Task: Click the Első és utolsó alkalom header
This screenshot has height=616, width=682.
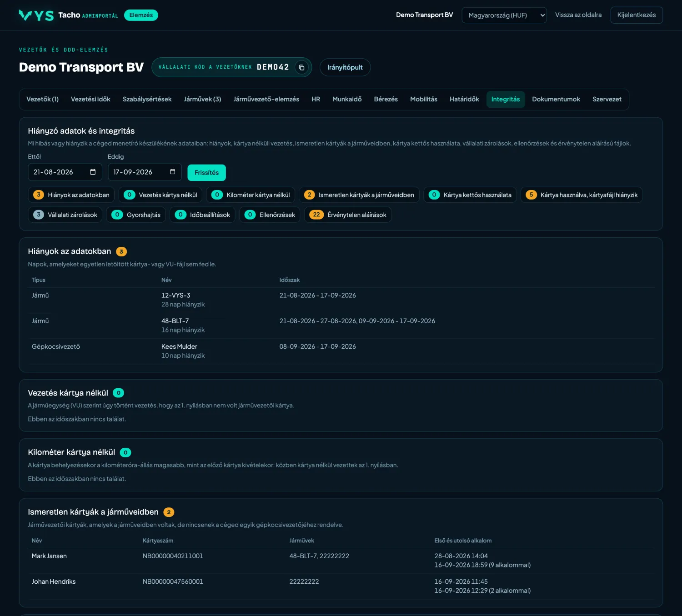Action: click(x=463, y=541)
